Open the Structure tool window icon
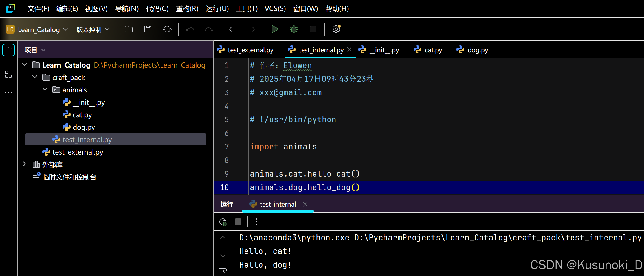The image size is (644, 276). tap(8, 74)
